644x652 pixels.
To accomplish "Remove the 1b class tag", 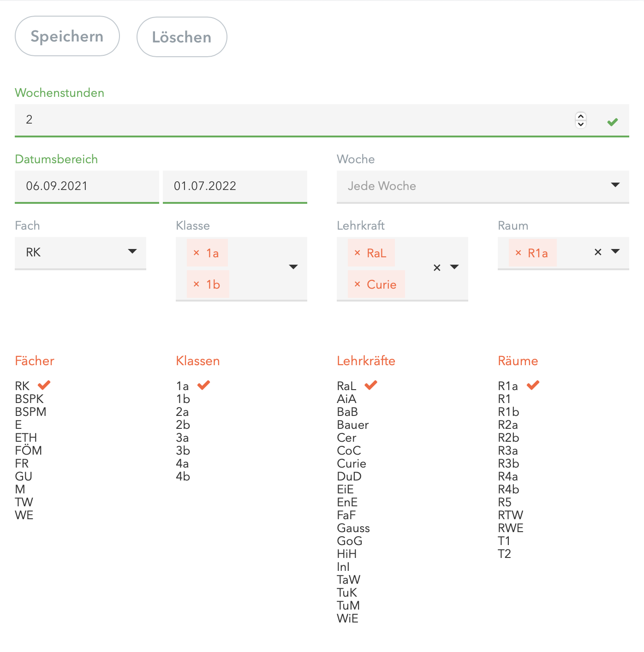I will (197, 284).
